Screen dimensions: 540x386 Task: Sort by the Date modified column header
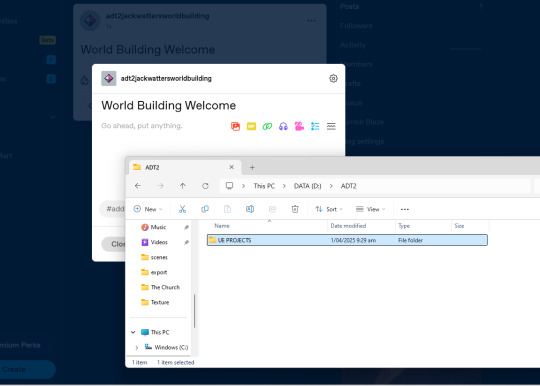tap(348, 226)
